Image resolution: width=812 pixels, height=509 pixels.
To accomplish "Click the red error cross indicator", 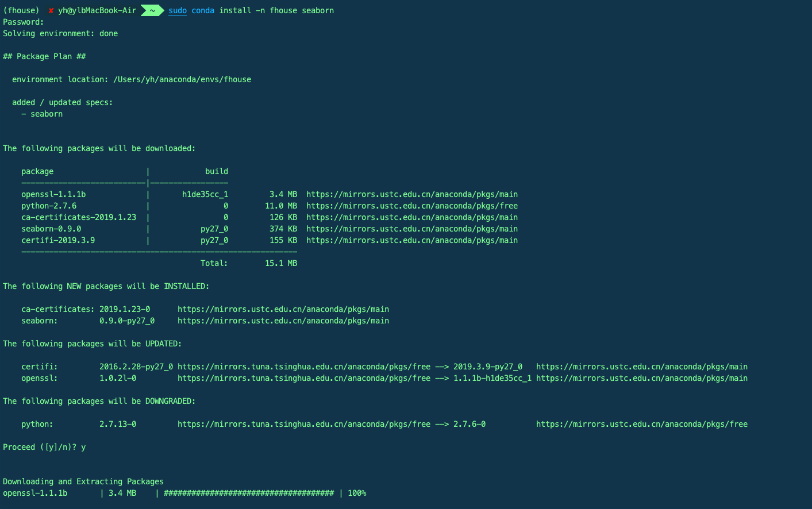I will pos(51,10).
